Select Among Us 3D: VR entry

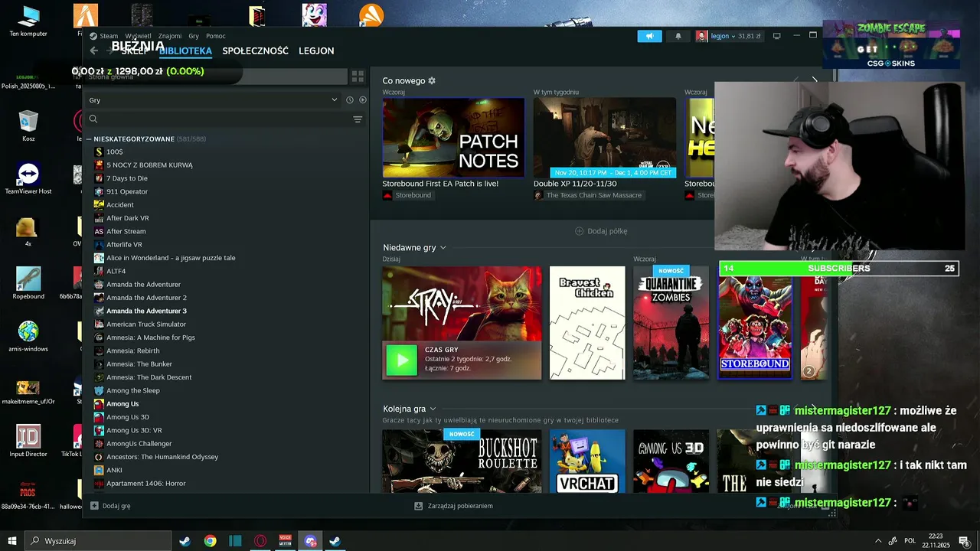134,430
